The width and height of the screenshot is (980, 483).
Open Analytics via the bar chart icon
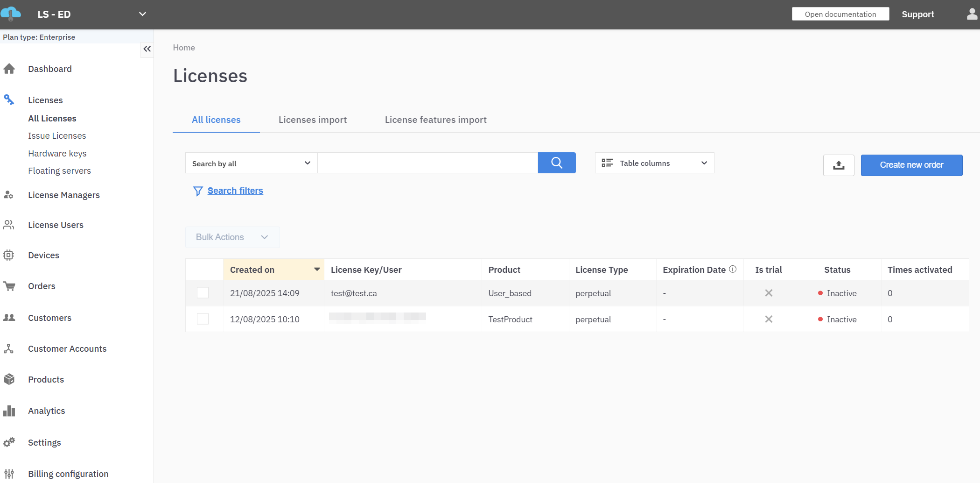coord(9,411)
